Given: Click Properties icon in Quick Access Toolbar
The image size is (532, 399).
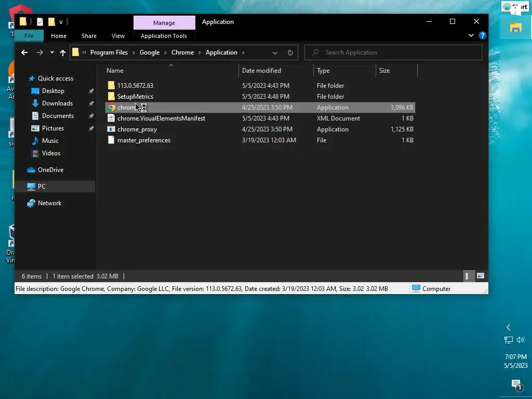Looking at the screenshot, I should tap(40, 22).
